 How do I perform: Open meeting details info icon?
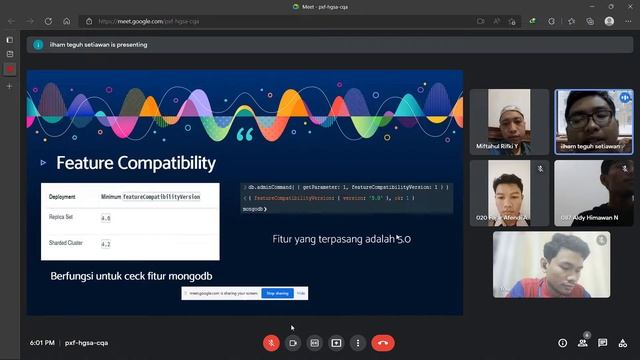click(562, 343)
